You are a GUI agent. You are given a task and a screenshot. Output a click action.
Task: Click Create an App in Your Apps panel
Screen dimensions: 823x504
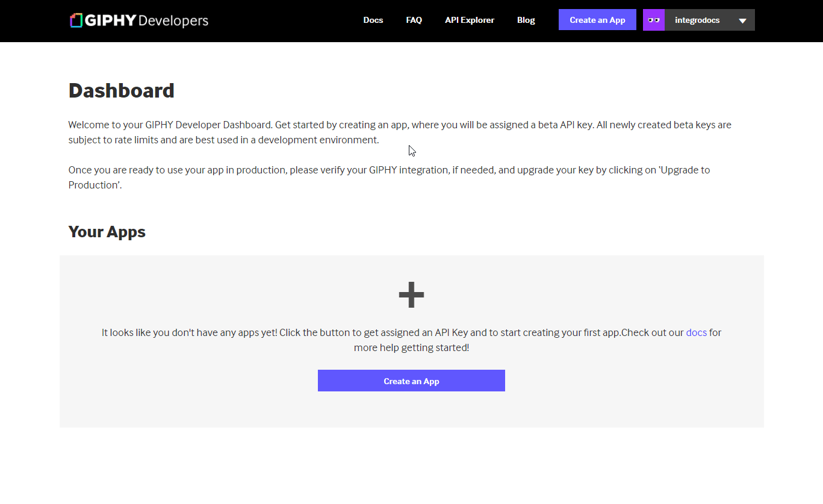pos(411,381)
